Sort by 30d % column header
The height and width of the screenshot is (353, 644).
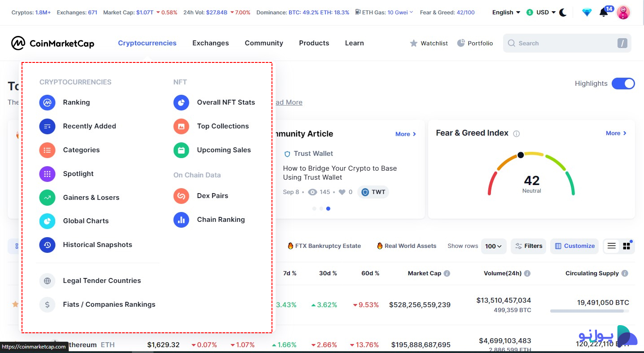click(328, 273)
